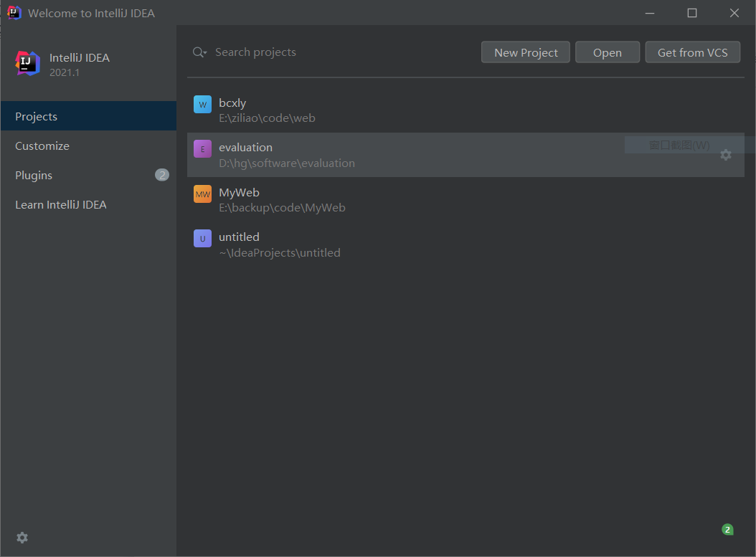756x557 pixels.
Task: Click the IntelliJ icon in the title bar
Action: [x=14, y=12]
